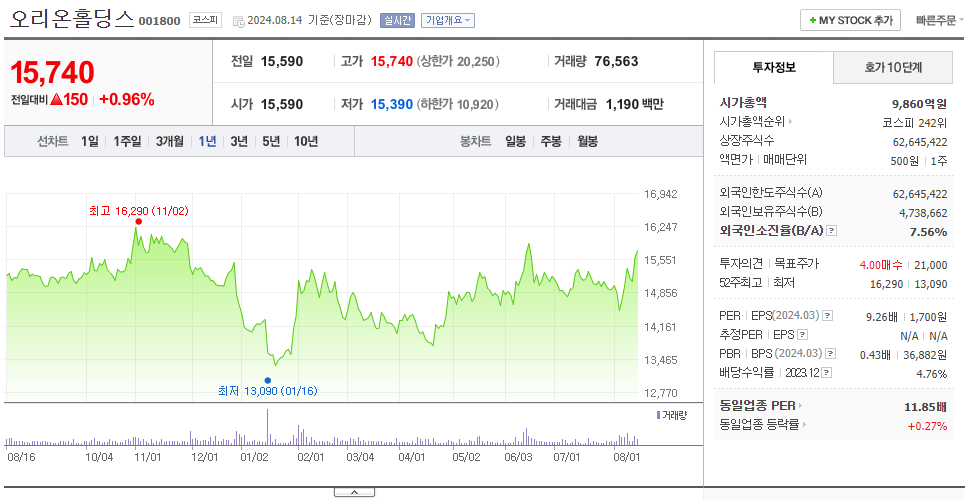Click the 거래량 76,563 value
Viewport: 968px width, 500px height.
(616, 62)
